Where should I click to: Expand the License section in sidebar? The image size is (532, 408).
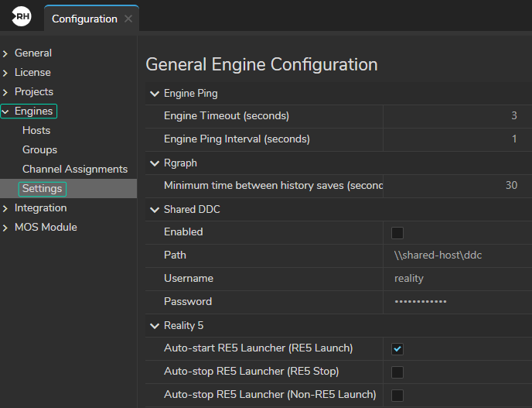pyautogui.click(x=6, y=73)
